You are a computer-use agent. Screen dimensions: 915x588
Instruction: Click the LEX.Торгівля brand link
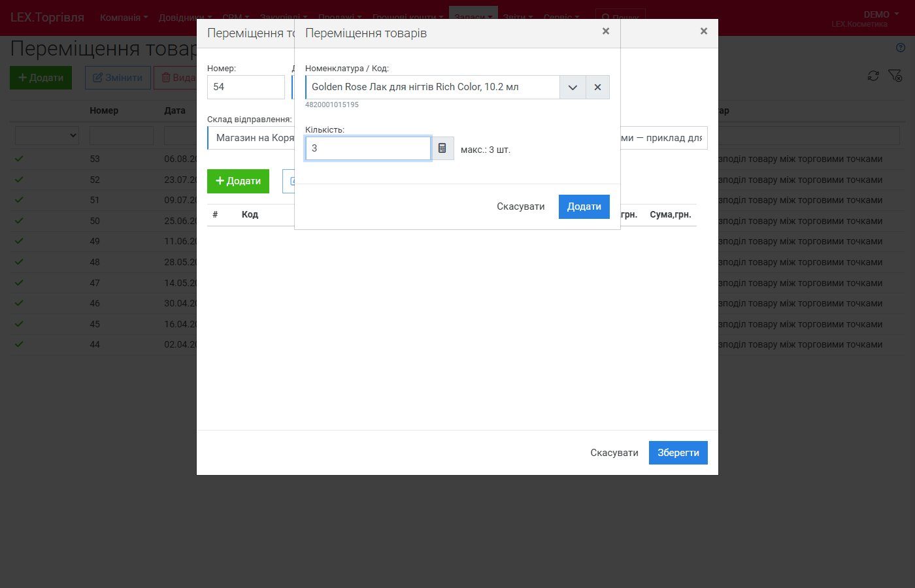click(x=47, y=18)
